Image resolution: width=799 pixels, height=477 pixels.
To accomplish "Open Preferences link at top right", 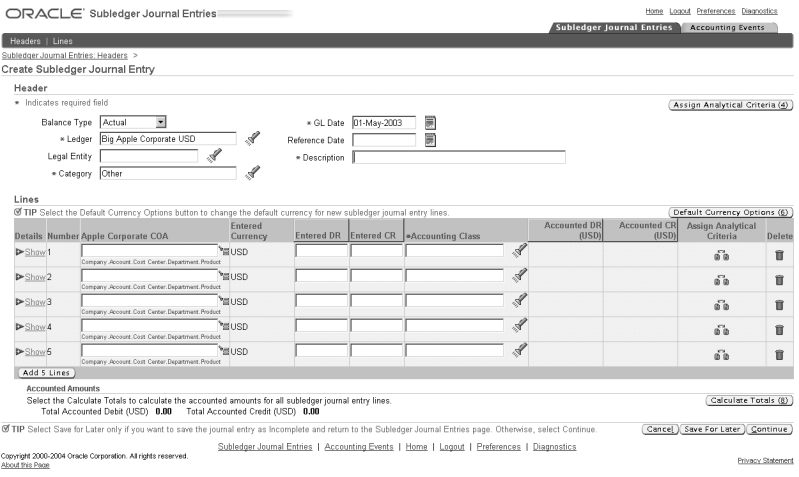I will pos(716,11).
